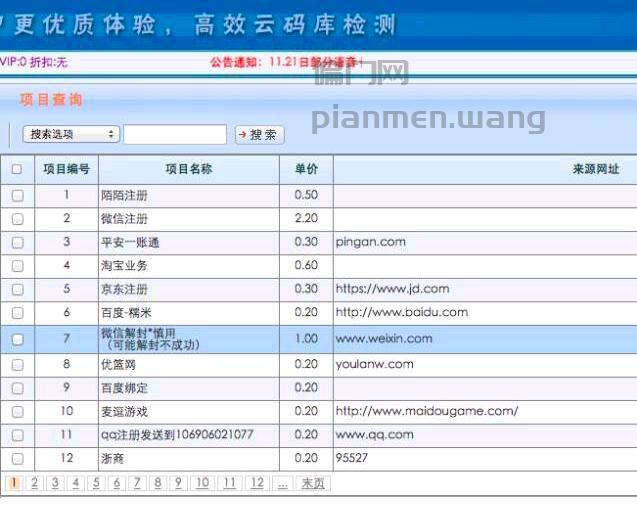Go to page 5 in pagination
The height and width of the screenshot is (505, 637).
pos(96,483)
